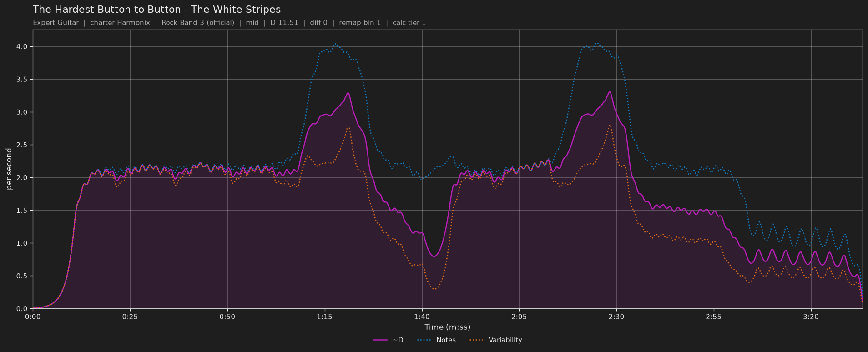Screen dimensions: 868x352
Task: Click the 2.5 y-axis tick label
Action: 22,145
